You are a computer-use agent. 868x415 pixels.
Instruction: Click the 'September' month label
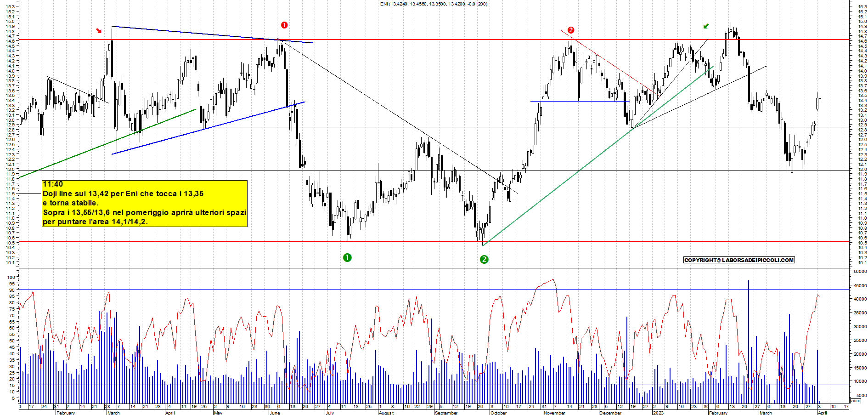(446, 413)
